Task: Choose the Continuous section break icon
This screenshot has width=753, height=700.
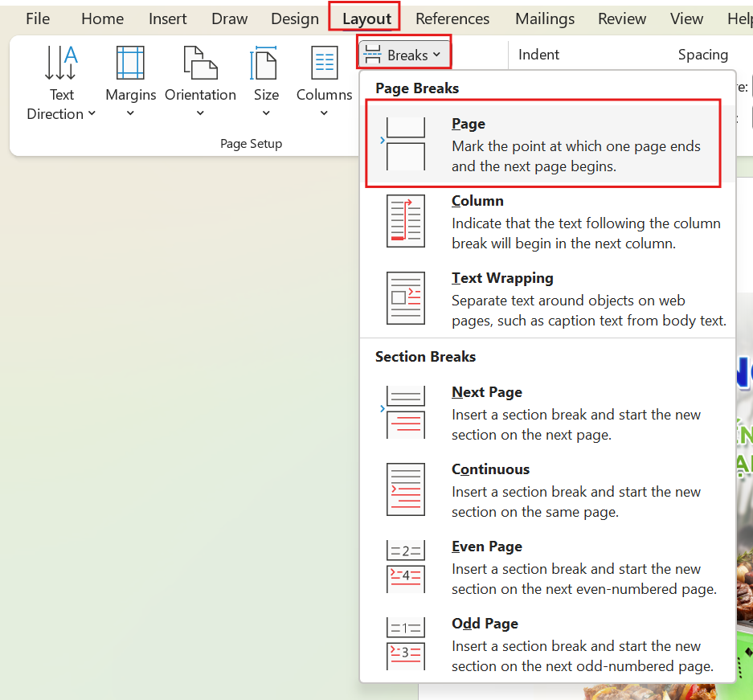Action: 406,489
